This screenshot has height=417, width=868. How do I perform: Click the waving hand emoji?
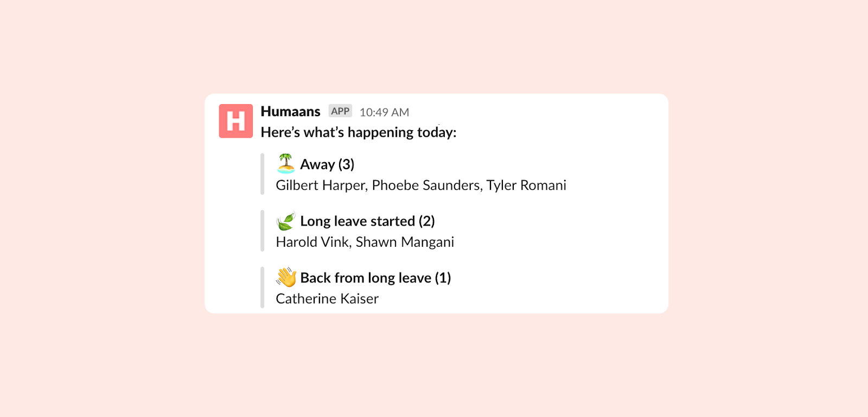286,277
